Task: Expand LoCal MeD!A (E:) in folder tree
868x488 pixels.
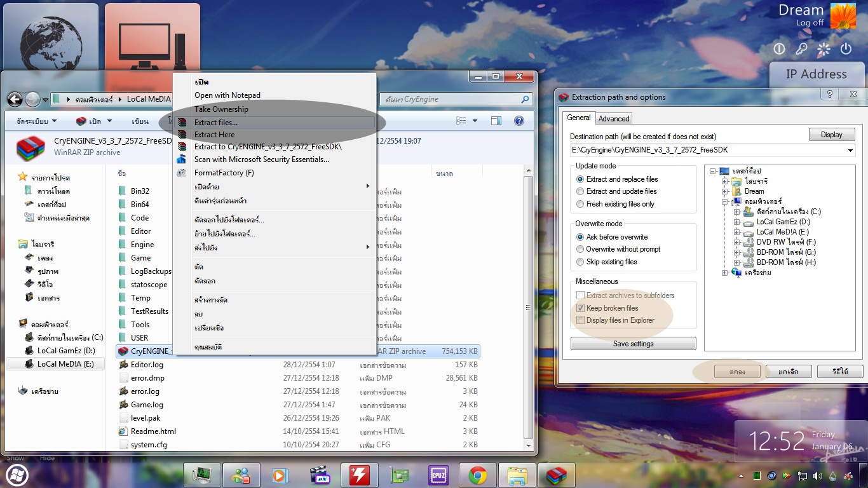Action: (x=736, y=232)
